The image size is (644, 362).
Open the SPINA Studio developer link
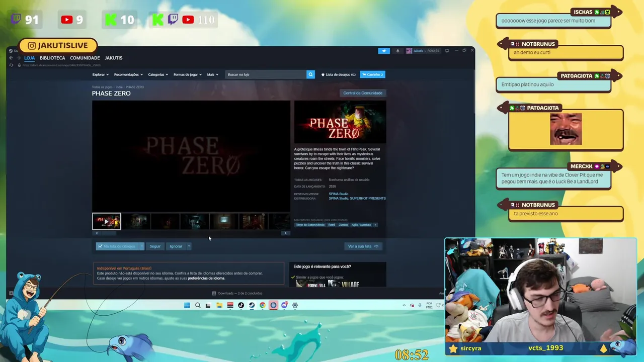coord(339,194)
